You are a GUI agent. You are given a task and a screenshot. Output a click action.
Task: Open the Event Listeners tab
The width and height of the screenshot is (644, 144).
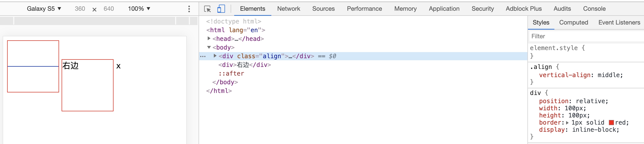pyautogui.click(x=619, y=22)
